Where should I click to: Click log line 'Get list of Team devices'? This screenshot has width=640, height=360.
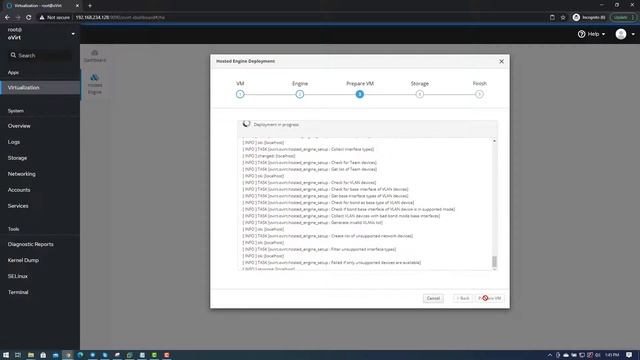click(x=310, y=169)
